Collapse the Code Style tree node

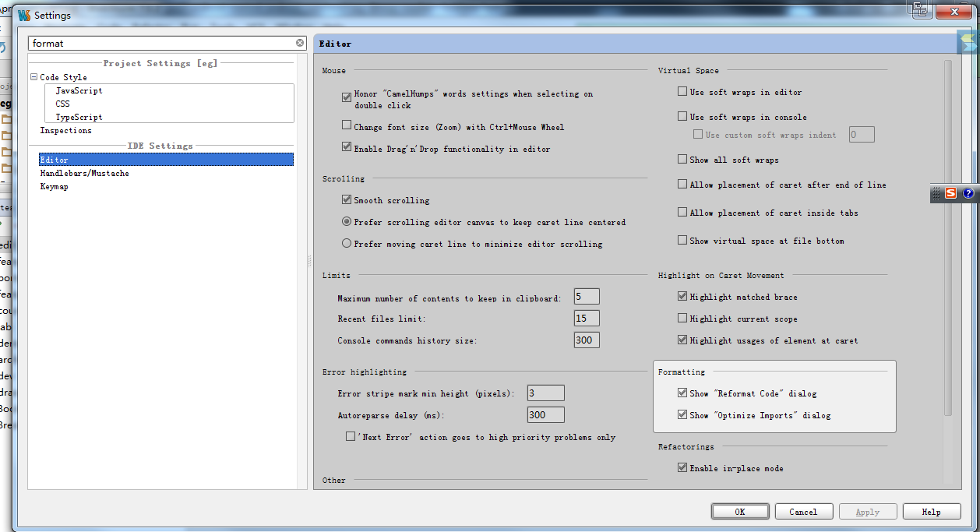point(33,77)
